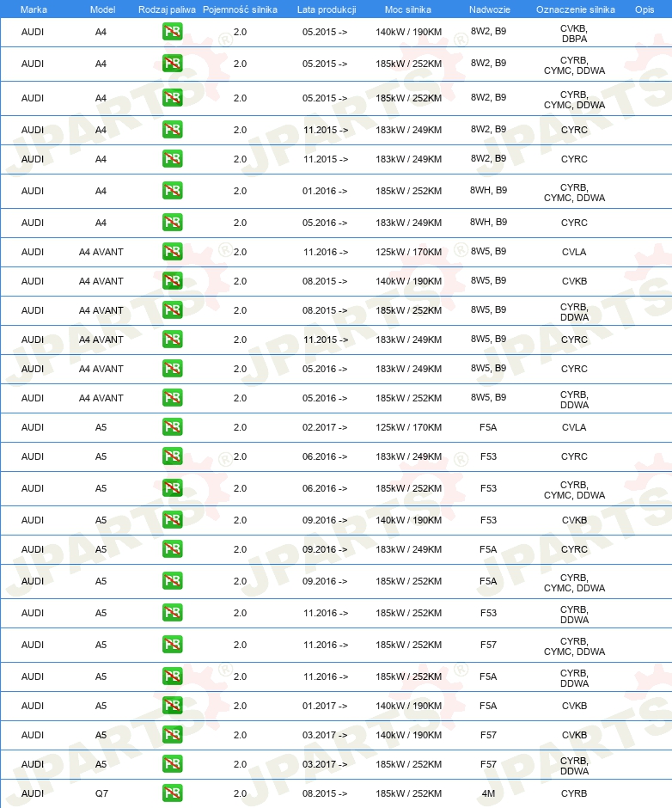Screen dimensions: 672x808
Task: Click the Marka column header
Action: [x=34, y=9]
